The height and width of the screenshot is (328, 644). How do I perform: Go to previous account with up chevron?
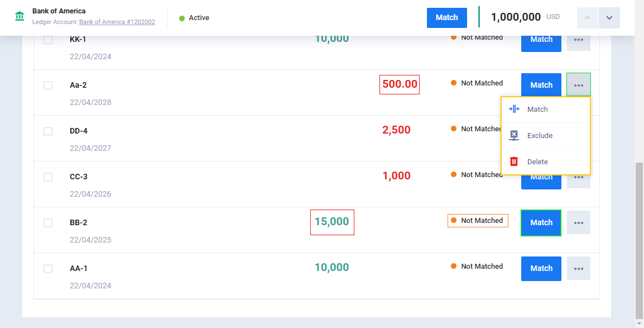(587, 18)
